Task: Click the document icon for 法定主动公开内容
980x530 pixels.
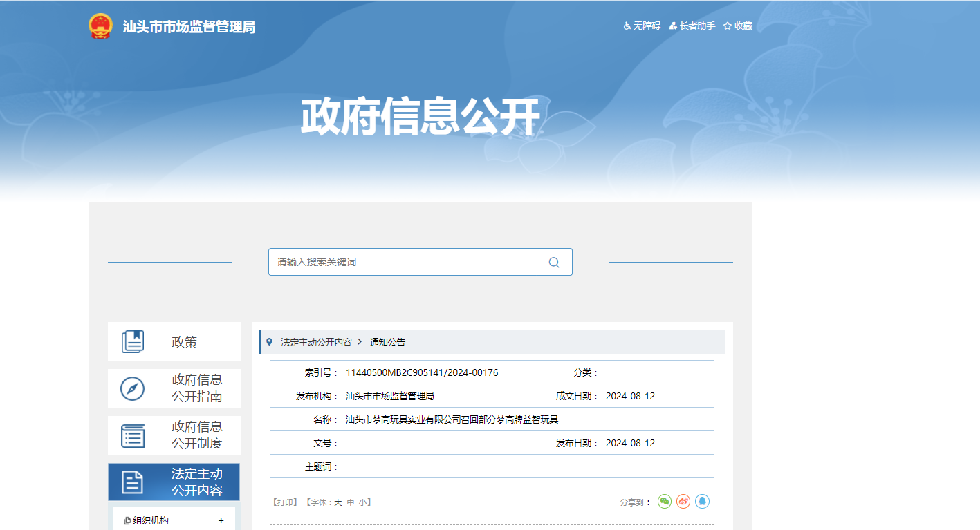Action: (x=133, y=482)
